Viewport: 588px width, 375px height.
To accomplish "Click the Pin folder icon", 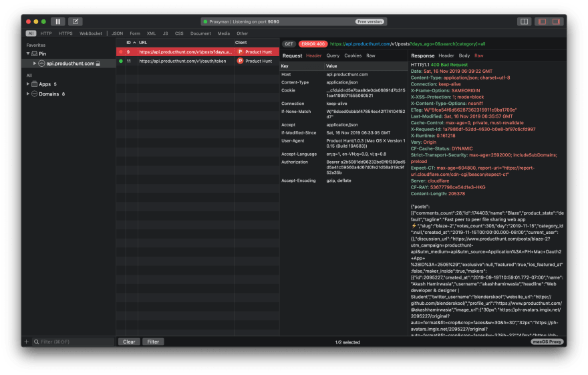I will 35,53.
